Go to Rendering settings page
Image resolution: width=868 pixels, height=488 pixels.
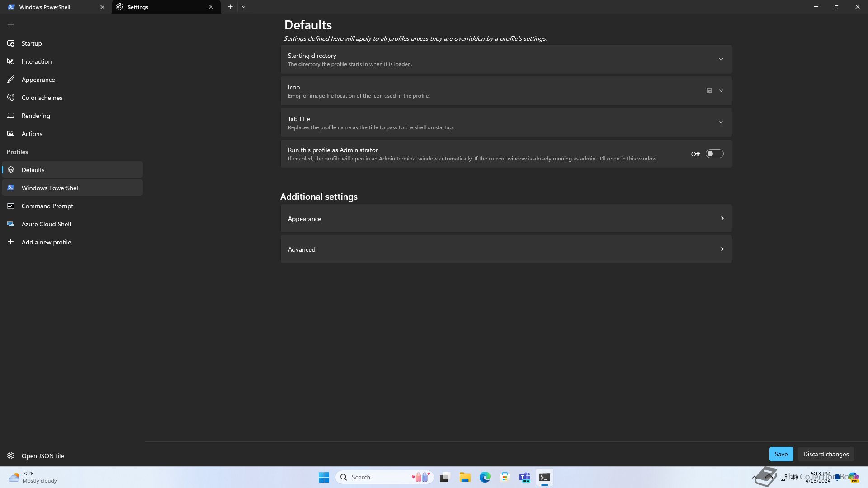(x=72, y=116)
